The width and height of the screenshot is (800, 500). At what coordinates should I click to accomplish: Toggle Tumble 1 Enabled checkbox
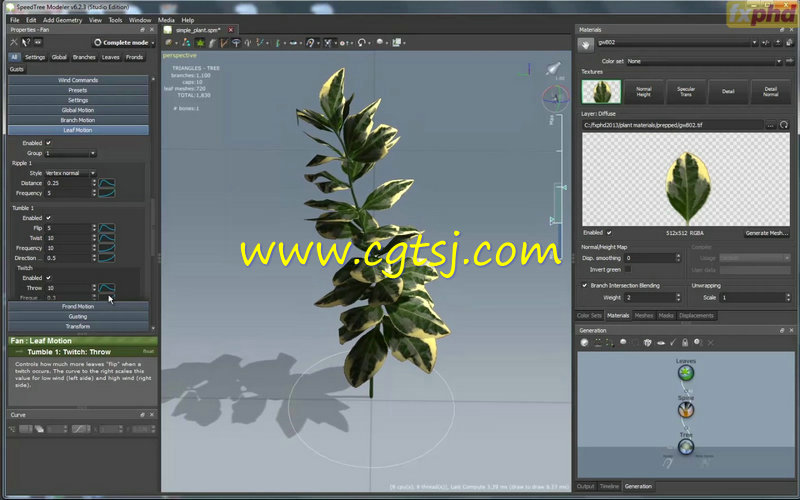click(48, 218)
